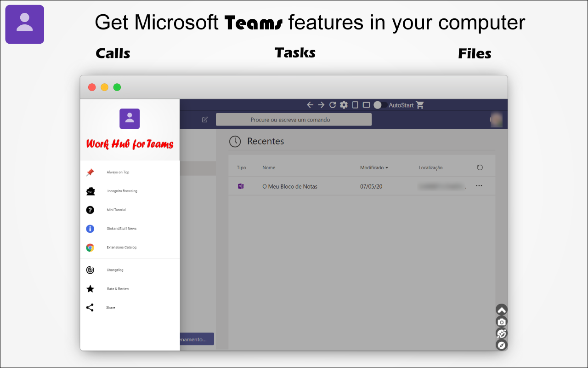Open Incognito Browsing from the sidebar
588x368 pixels.
[90, 191]
